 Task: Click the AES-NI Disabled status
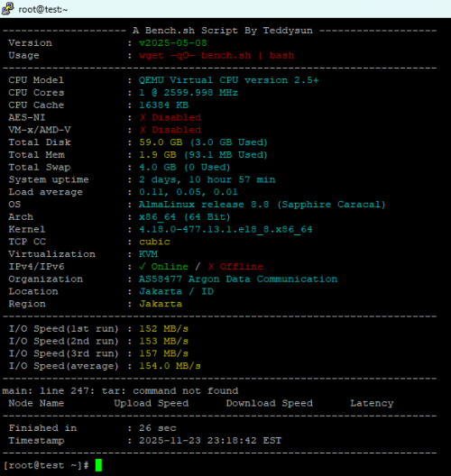click(170, 117)
